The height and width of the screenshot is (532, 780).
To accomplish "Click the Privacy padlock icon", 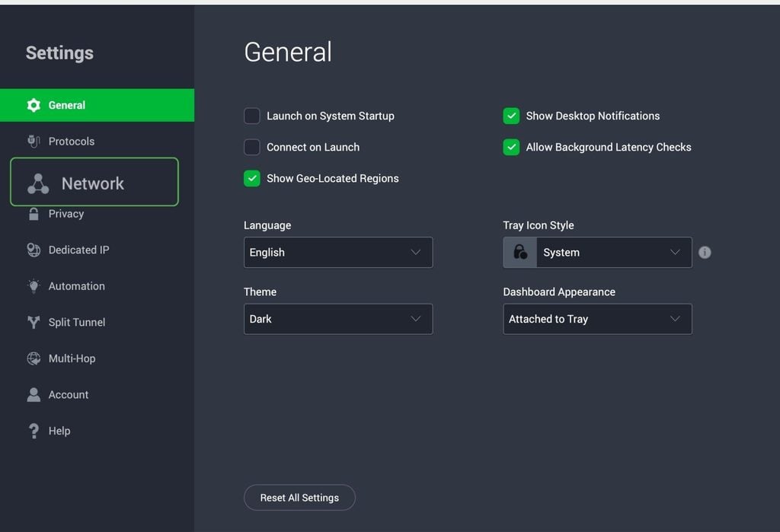I will point(34,213).
